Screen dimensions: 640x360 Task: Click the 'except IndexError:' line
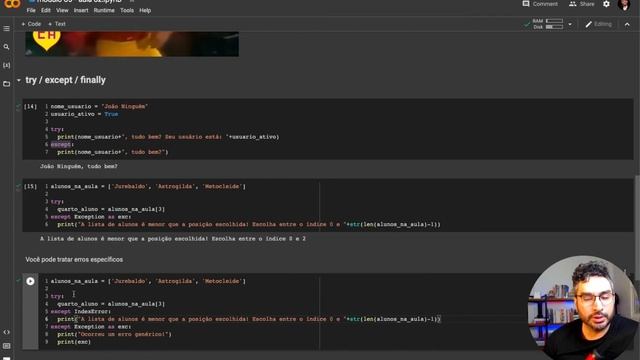(x=80, y=311)
